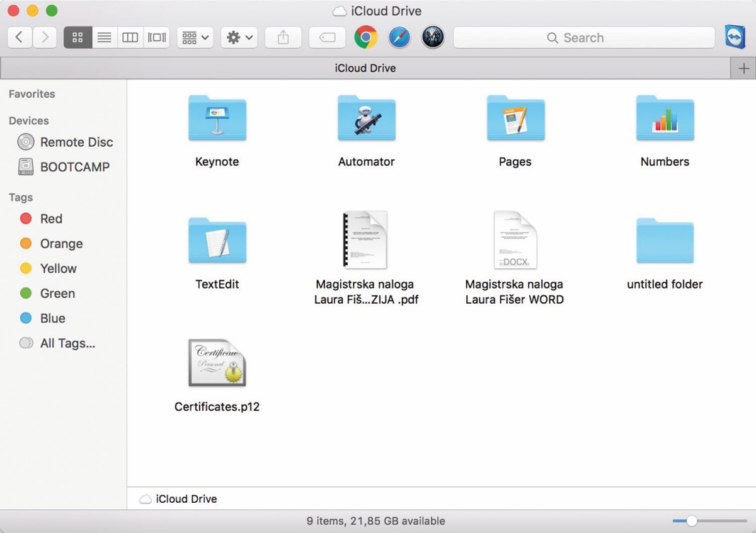Open the Action gear menu
Screen dimensions: 756x533
coord(239,37)
